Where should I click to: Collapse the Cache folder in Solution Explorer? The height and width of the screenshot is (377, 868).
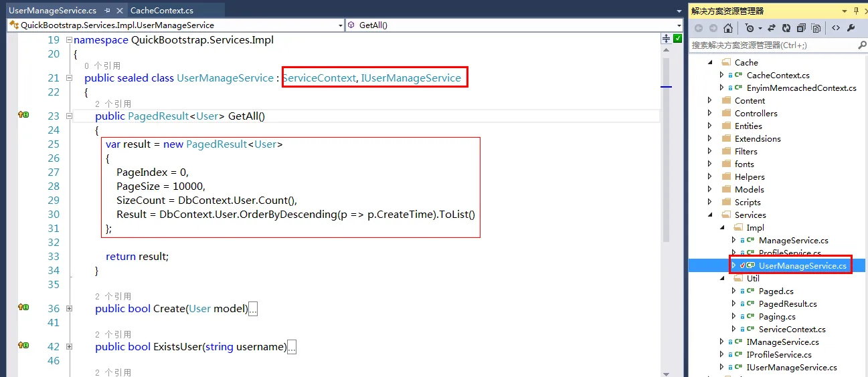[710, 62]
